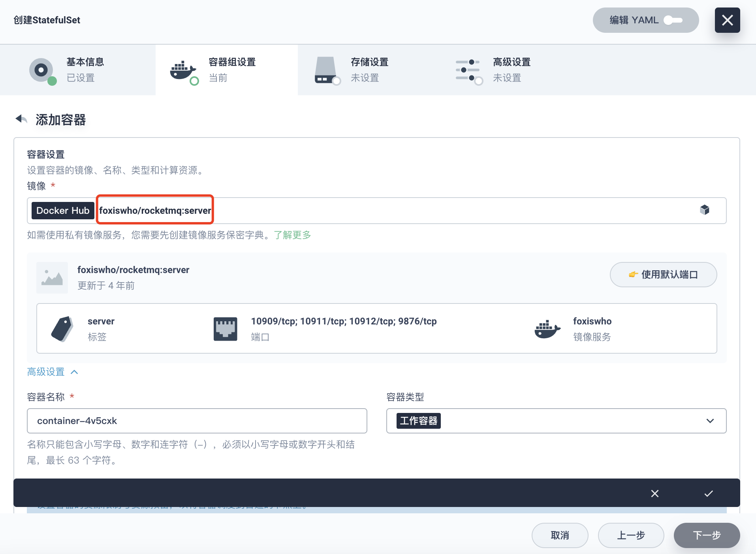Open the 了解更多 link
The height and width of the screenshot is (554, 756).
click(x=293, y=235)
